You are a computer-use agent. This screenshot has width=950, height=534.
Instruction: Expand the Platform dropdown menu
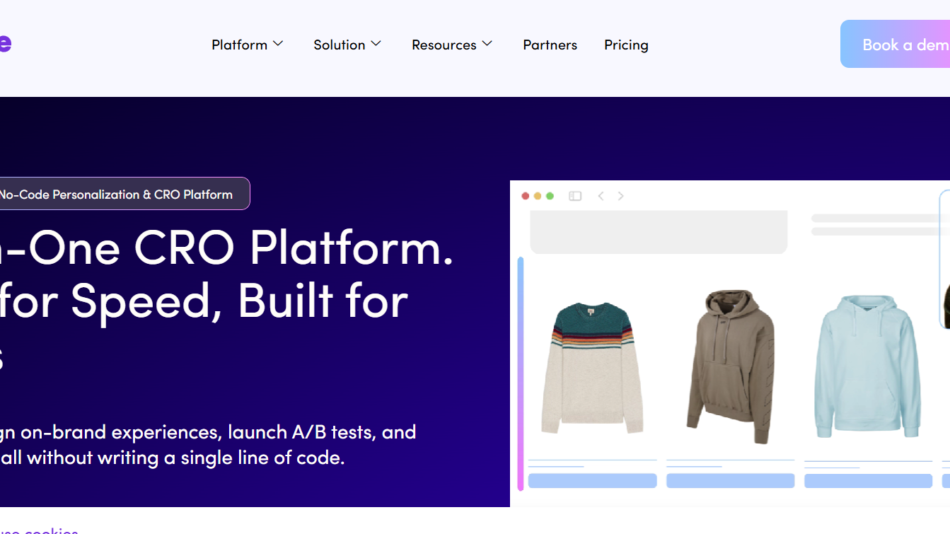(247, 45)
